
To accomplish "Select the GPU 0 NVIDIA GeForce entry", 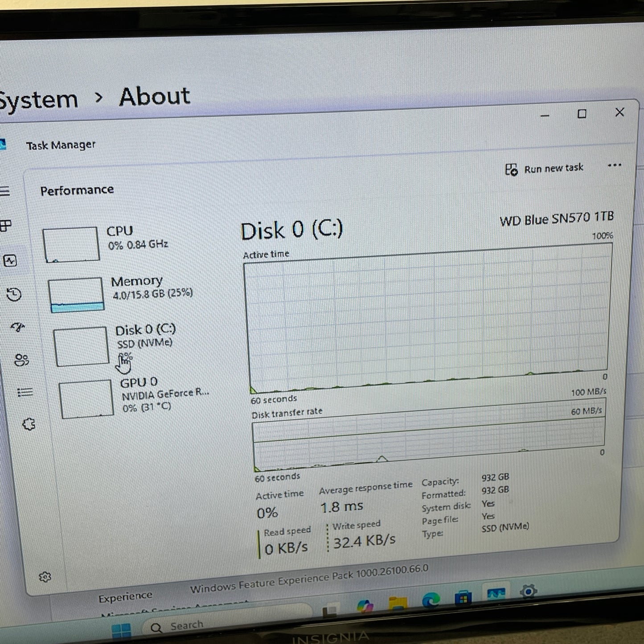I will point(134,398).
